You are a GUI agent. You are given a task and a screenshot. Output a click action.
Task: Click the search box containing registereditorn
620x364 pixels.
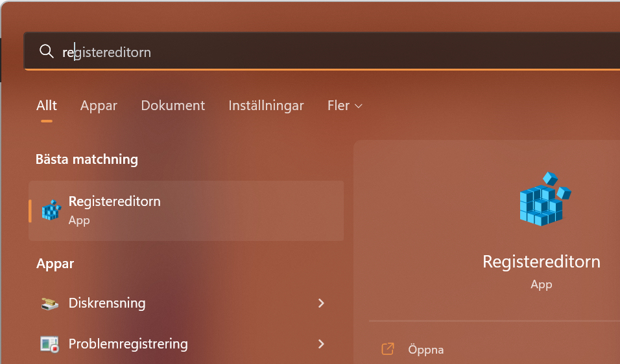click(x=322, y=51)
